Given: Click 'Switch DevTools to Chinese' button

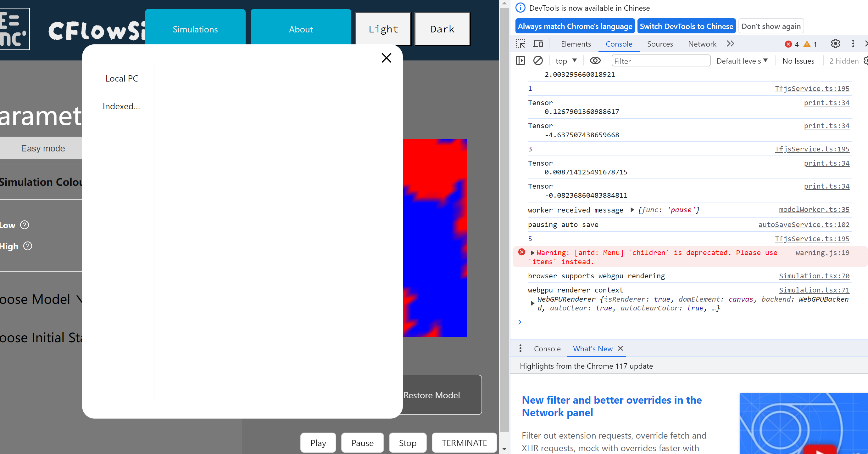Looking at the screenshot, I should (x=686, y=26).
